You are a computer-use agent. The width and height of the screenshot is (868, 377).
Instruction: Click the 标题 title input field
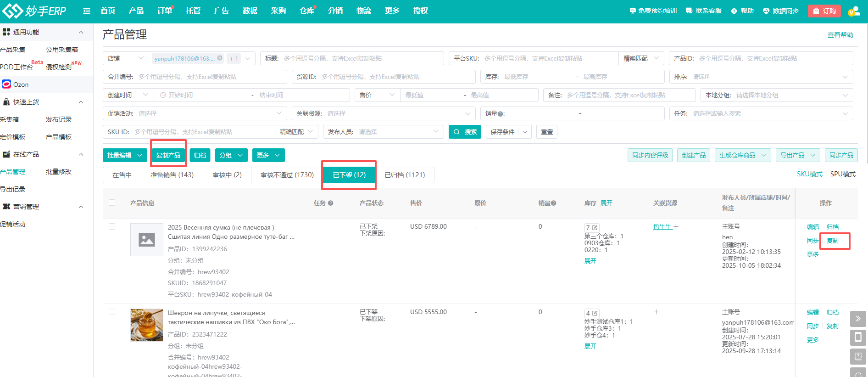point(362,58)
